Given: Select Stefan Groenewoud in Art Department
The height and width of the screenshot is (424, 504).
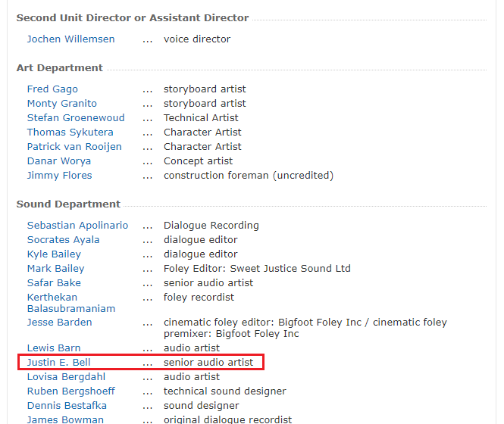Looking at the screenshot, I should pyautogui.click(x=76, y=117).
